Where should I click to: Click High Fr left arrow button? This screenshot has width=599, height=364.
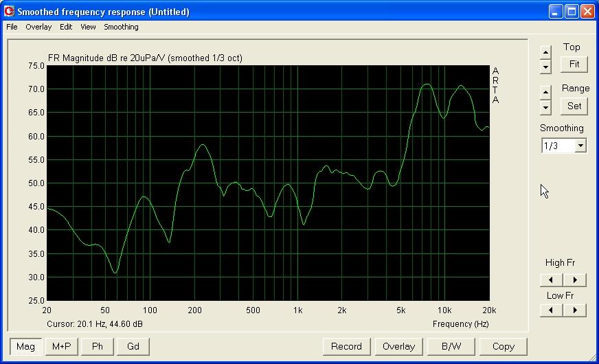tap(551, 280)
